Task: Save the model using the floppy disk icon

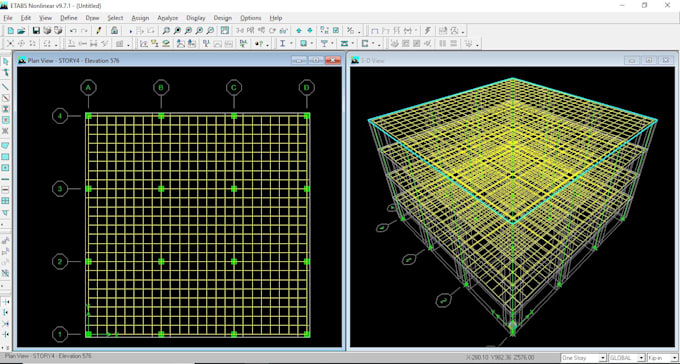Action: click(36, 31)
